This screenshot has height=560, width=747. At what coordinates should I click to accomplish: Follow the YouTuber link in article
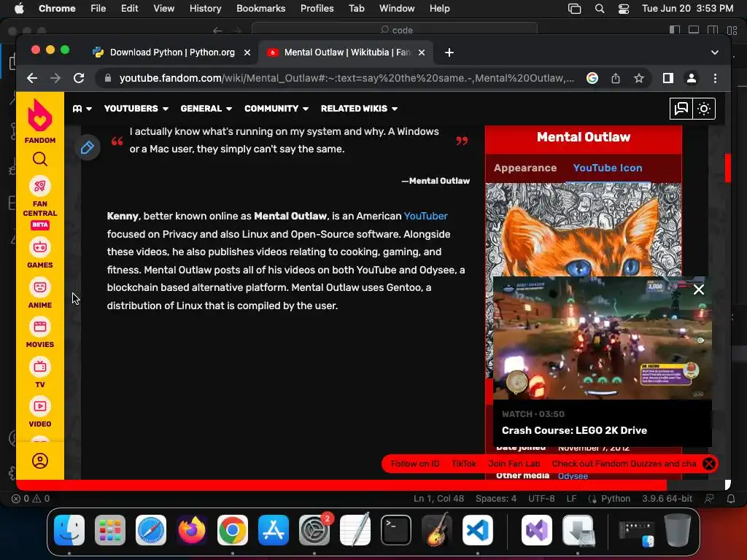[x=425, y=216]
